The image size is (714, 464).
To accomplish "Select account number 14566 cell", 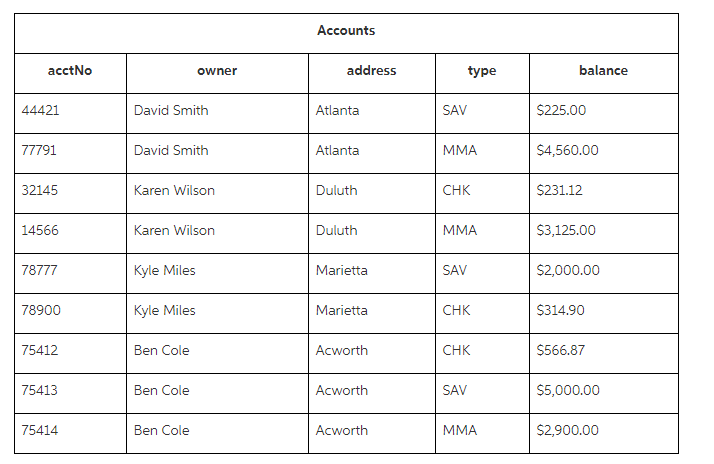I will pos(40,230).
